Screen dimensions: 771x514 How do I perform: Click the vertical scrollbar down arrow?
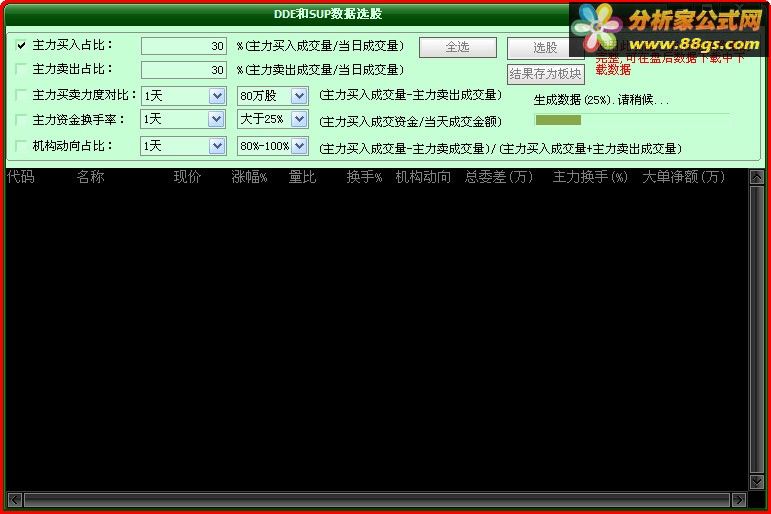point(757,482)
